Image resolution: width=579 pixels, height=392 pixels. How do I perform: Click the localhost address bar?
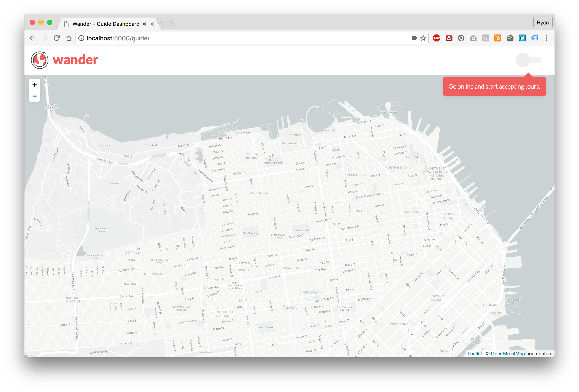point(224,38)
